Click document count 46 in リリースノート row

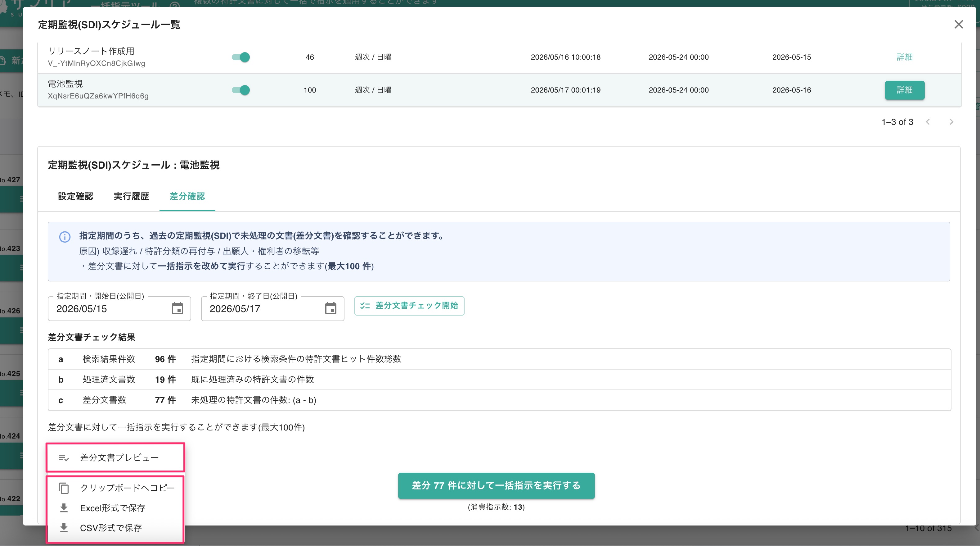point(310,57)
